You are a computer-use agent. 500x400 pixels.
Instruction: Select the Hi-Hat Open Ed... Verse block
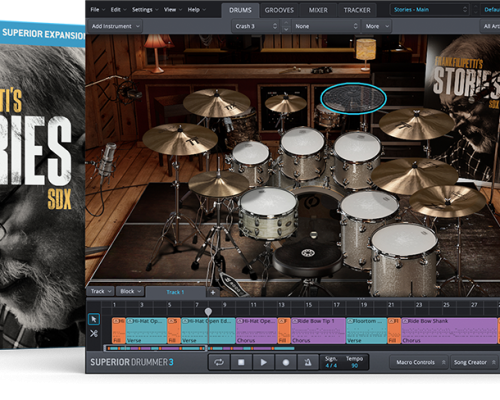tap(208, 331)
